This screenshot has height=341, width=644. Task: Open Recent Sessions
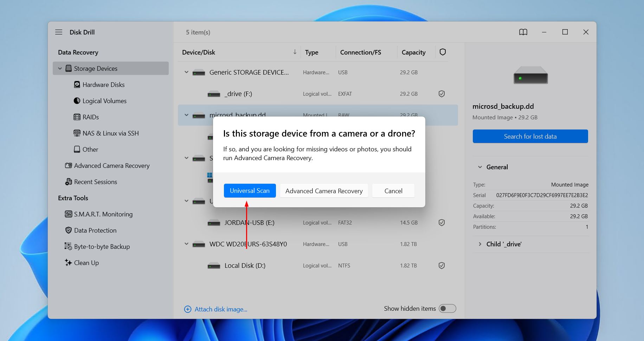click(95, 182)
